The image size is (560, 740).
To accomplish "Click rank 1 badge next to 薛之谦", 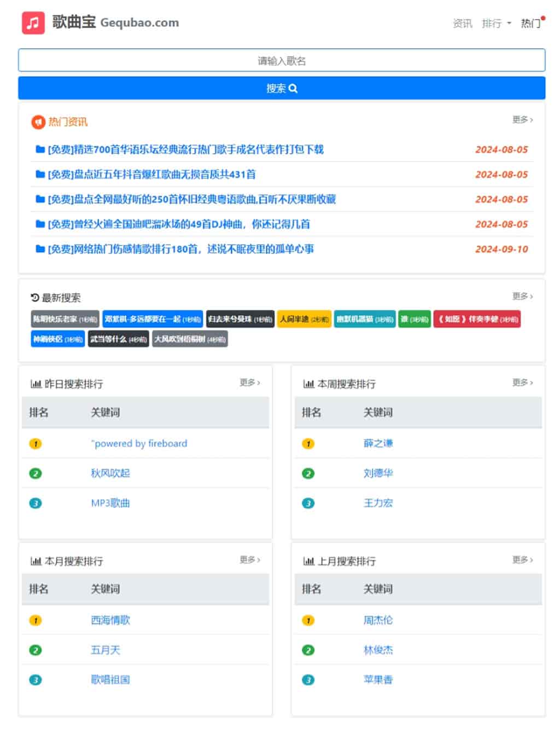I will 308,444.
